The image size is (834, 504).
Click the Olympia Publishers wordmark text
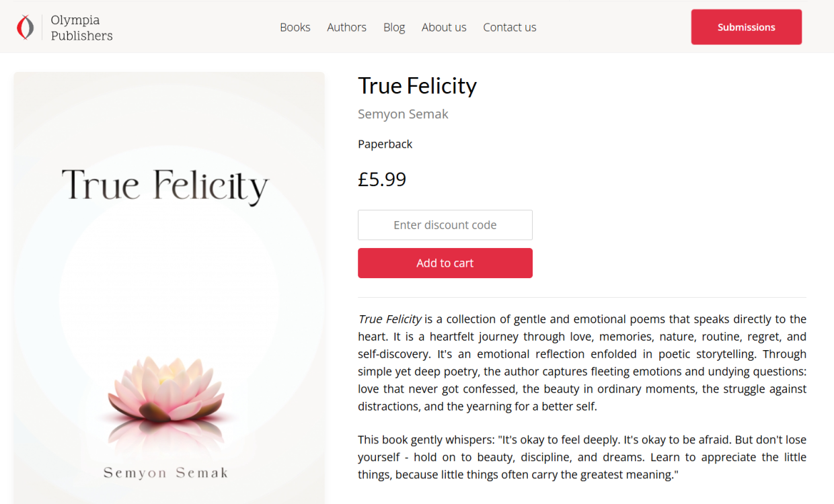[81, 28]
